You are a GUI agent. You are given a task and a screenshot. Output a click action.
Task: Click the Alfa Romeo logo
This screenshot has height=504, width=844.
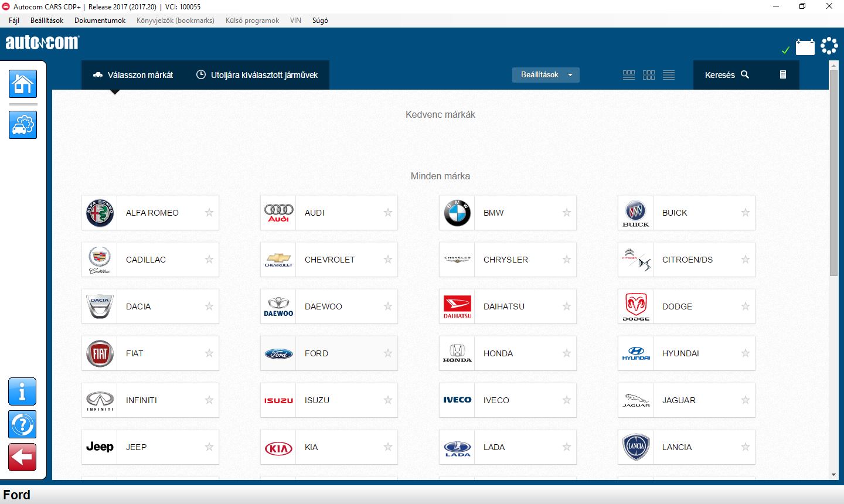[100, 213]
